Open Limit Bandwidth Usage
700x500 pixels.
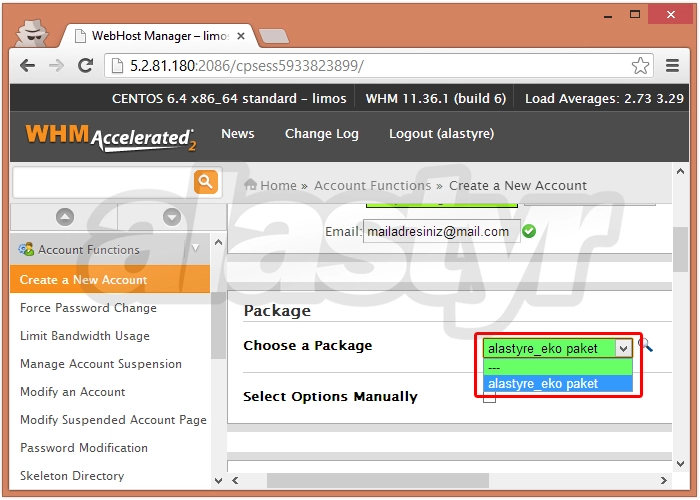point(85,336)
